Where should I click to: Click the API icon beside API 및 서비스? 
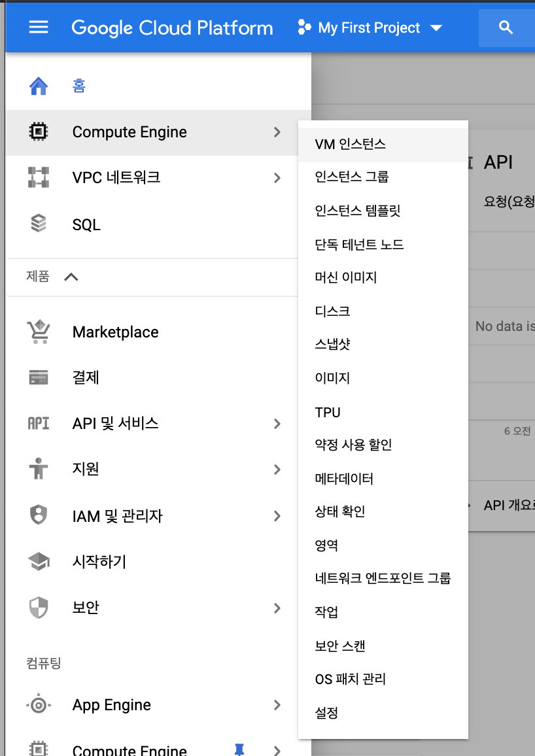tap(39, 423)
